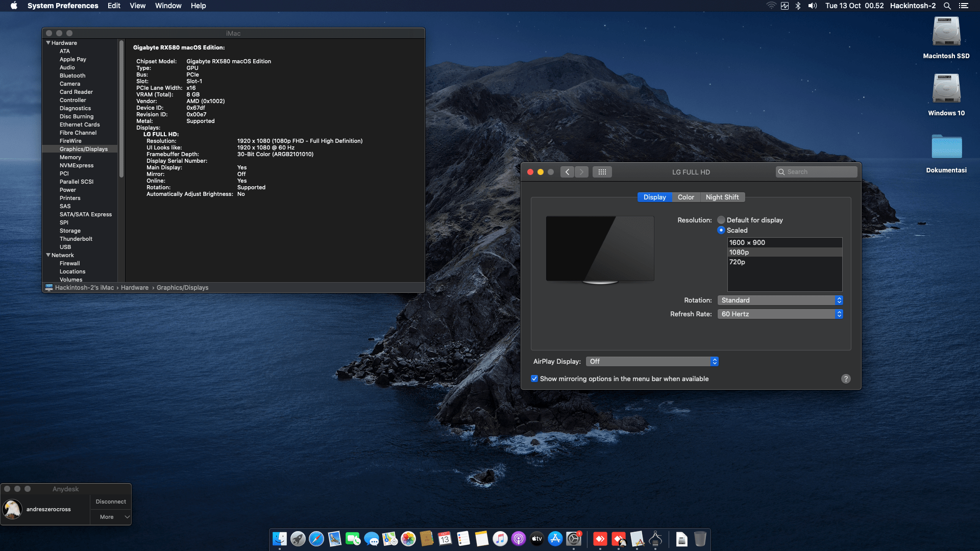
Task: Open the Apple menu
Action: coord(14,6)
